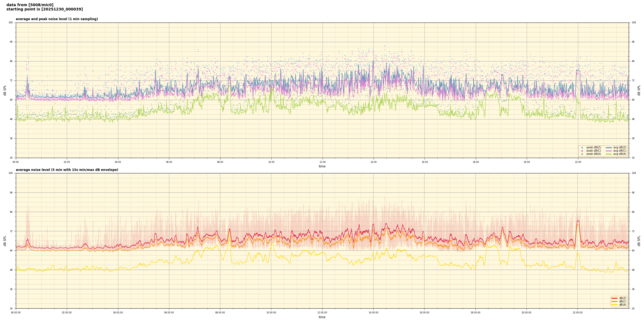The height and width of the screenshot is (322, 644).
Task: Click the avg dB(Z) legend line swatch
Action: (x=609, y=148)
